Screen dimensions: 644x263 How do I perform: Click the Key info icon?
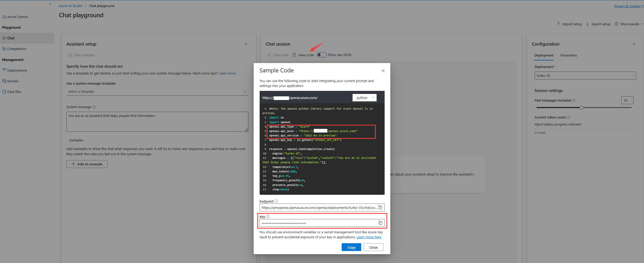click(x=268, y=216)
